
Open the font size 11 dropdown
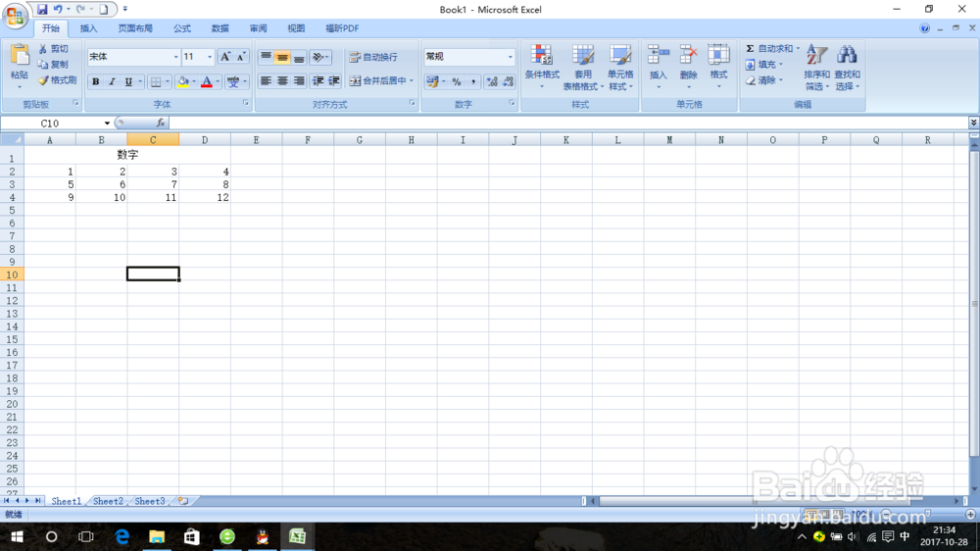coord(210,57)
